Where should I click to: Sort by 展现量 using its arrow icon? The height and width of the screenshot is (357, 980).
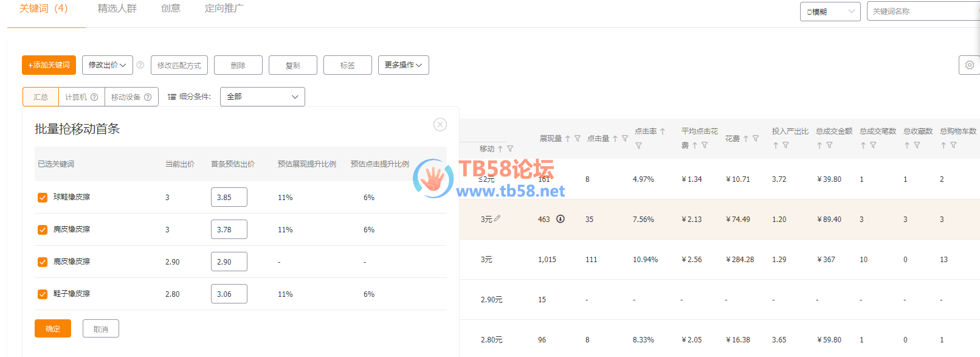pos(568,139)
